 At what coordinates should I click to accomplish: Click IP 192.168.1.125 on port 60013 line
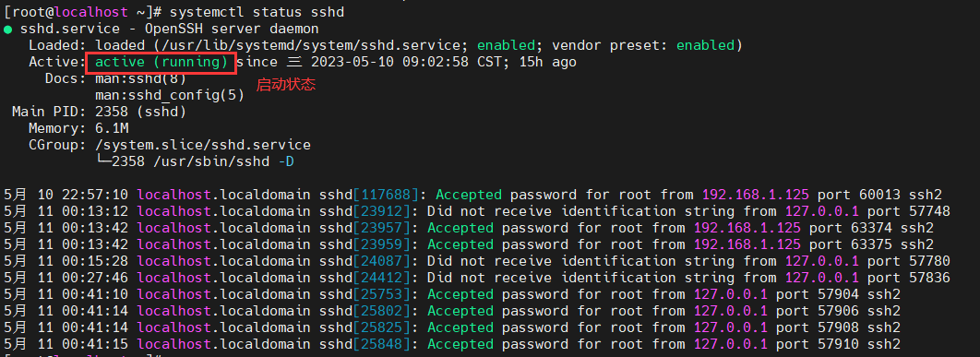tap(755, 195)
